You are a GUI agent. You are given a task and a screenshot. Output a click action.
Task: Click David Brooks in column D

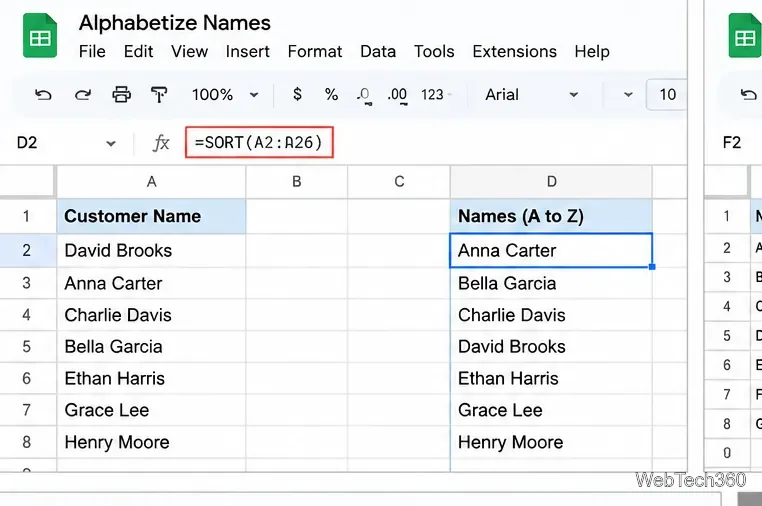click(x=551, y=347)
